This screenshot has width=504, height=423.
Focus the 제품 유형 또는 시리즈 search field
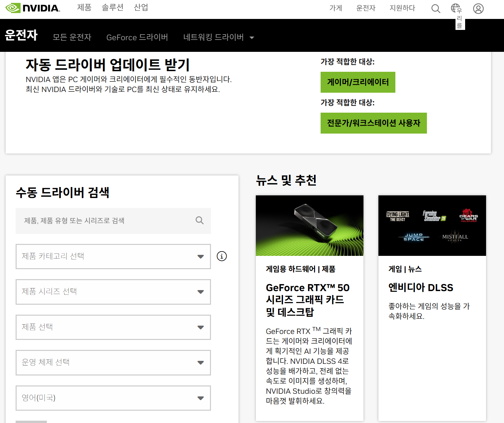113,221
